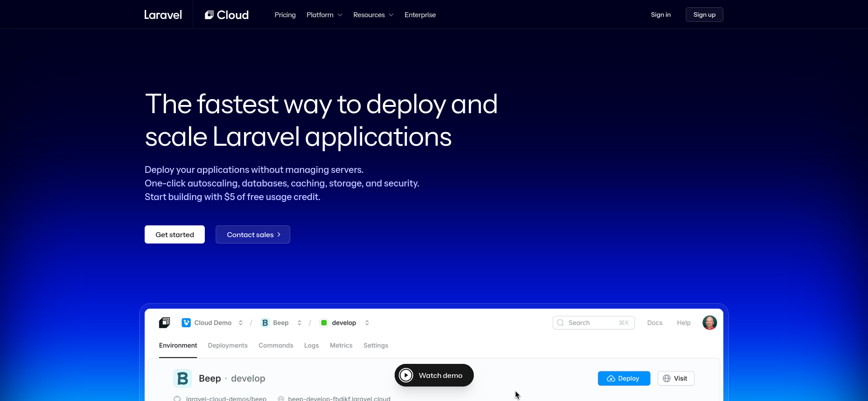The width and height of the screenshot is (868, 401).
Task: Click the Cloud Demo org icon
Action: (186, 323)
